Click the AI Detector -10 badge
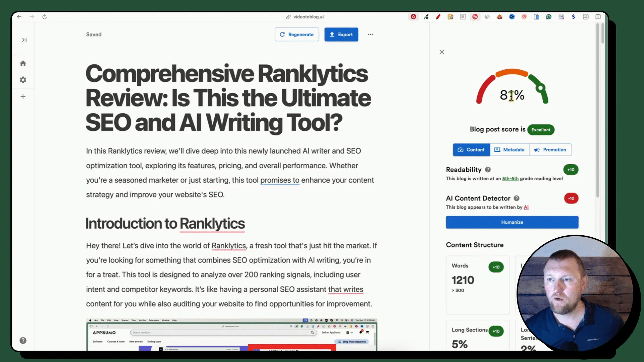Screen dimensions: 644x362 (571, 198)
